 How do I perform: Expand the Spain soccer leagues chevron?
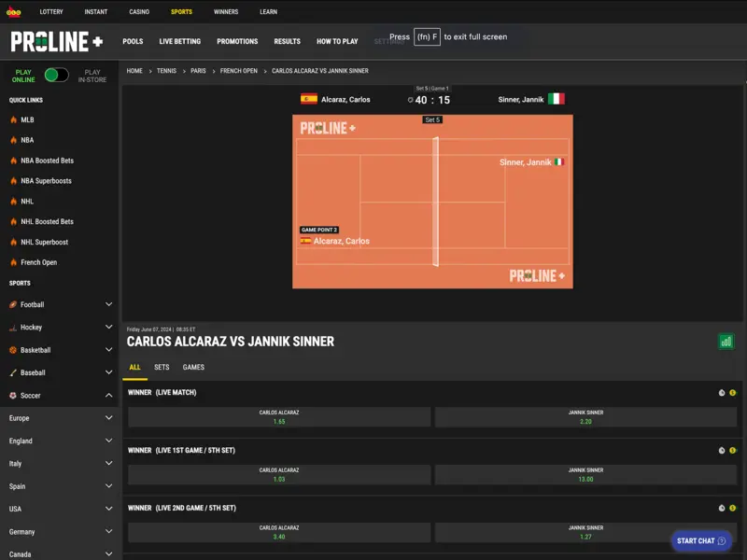point(108,486)
